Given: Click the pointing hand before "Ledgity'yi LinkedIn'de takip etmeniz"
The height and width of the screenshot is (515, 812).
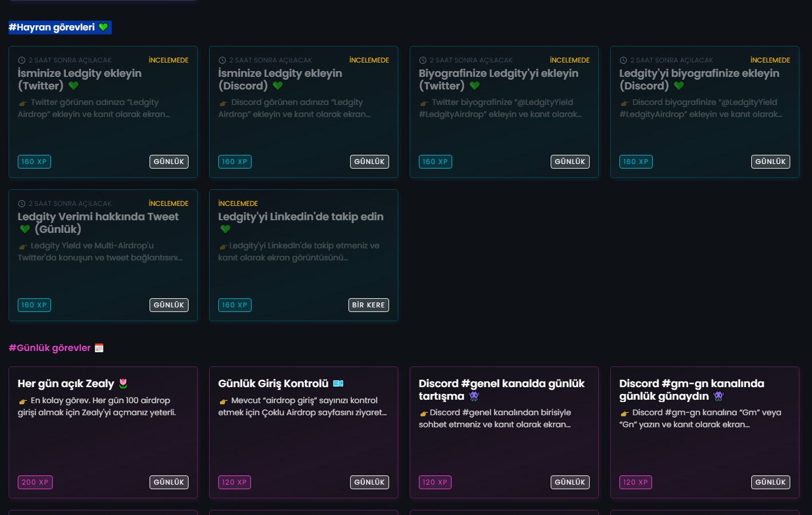Looking at the screenshot, I should (x=223, y=247).
